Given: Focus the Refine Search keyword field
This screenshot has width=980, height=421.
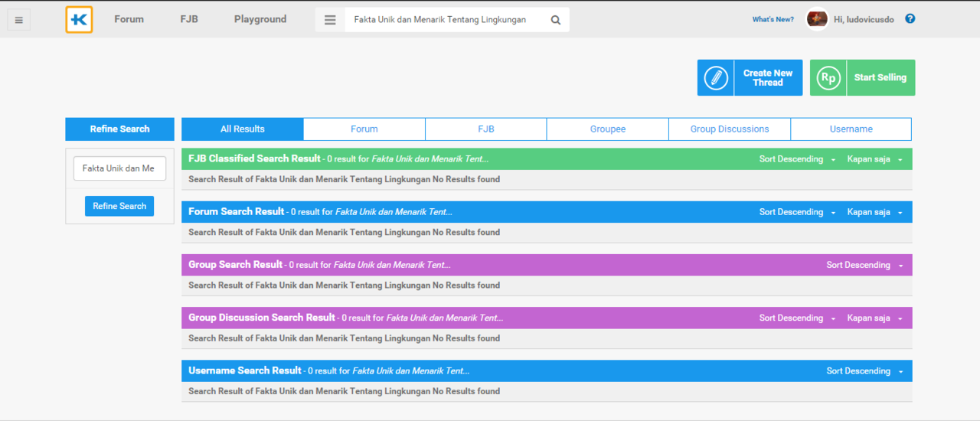Looking at the screenshot, I should pyautogui.click(x=119, y=168).
